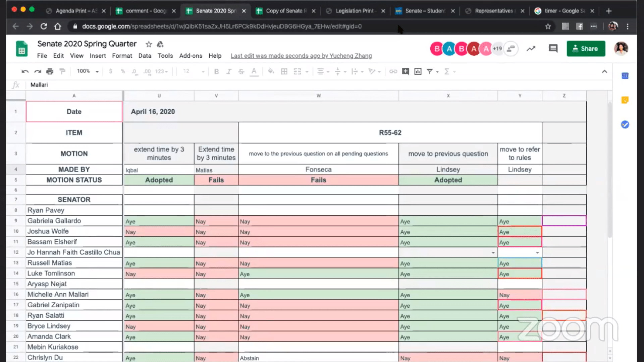Screen dimensions: 644x362
Task: Switch to the Legislation Print browser tab
Action: pyautogui.click(x=355, y=11)
